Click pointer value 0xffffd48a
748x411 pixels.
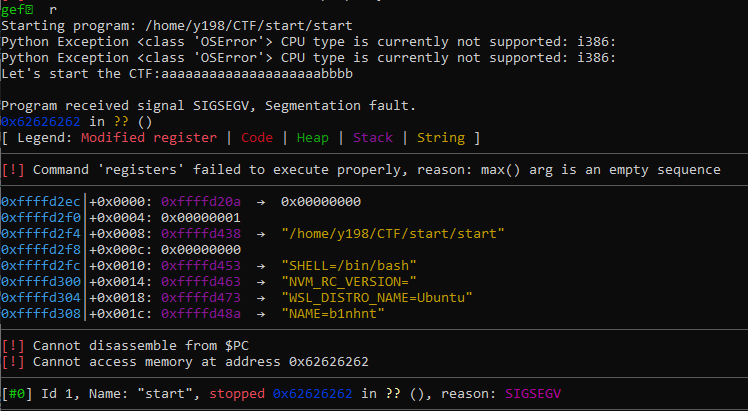[201, 314]
